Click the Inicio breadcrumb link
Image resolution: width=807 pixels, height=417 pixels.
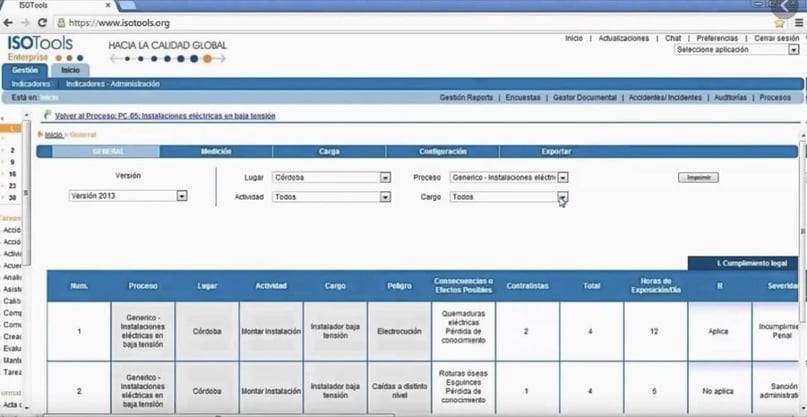(x=54, y=135)
